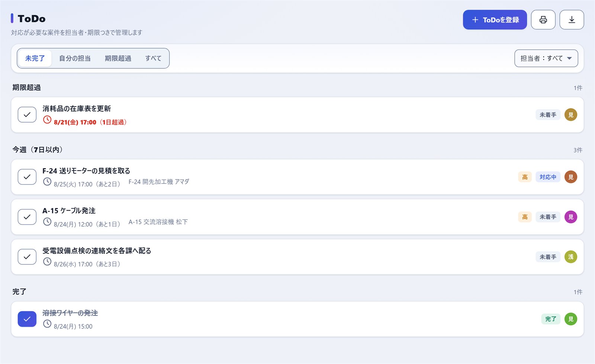Click the green avatar on 溶接ワイヤーの発注
The image size is (595, 364).
pos(571,319)
